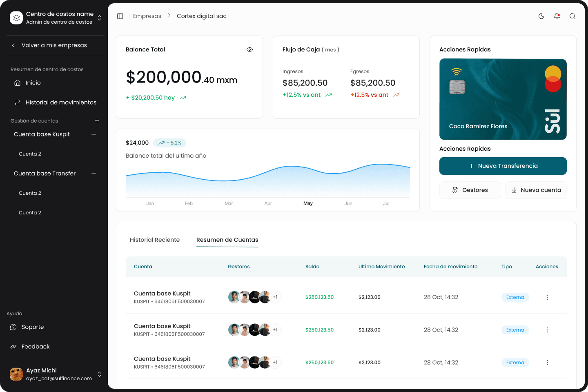Viewport: 588px width, 392px height.
Task: Collapse Cuenta base Kuspit group
Action: tap(94, 134)
